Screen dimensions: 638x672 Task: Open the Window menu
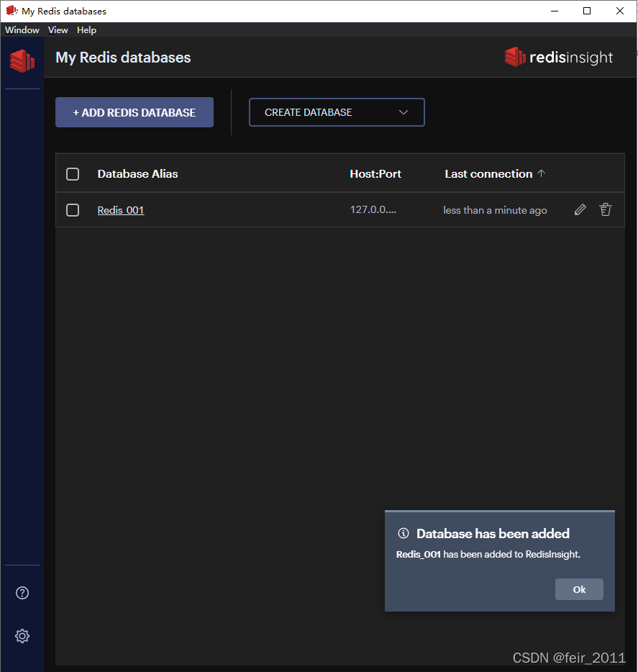(x=22, y=30)
